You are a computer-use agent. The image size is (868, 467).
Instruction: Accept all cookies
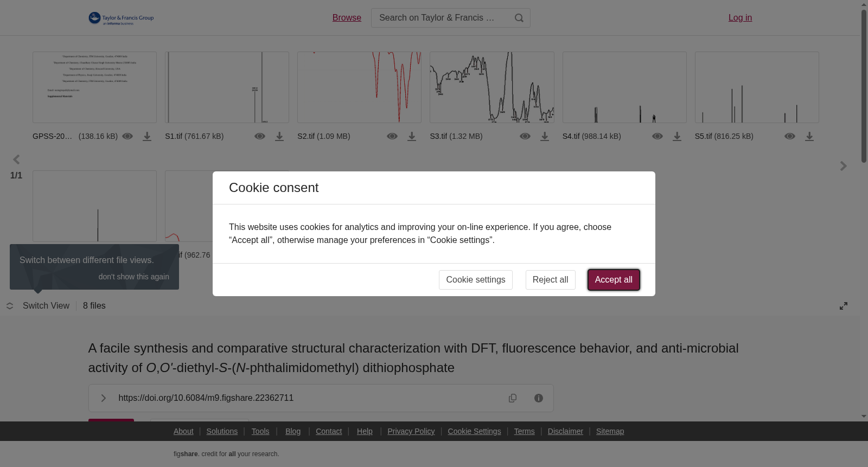(x=614, y=280)
